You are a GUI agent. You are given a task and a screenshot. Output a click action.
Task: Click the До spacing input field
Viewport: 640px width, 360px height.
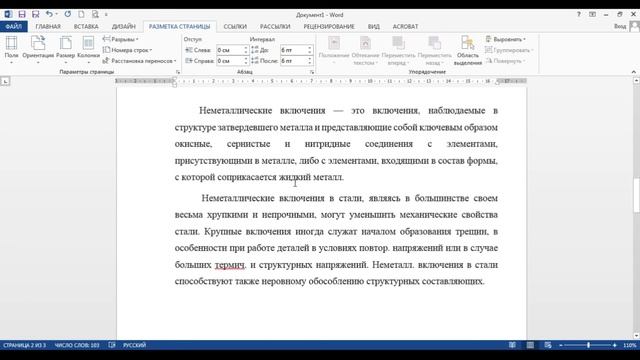(294, 50)
